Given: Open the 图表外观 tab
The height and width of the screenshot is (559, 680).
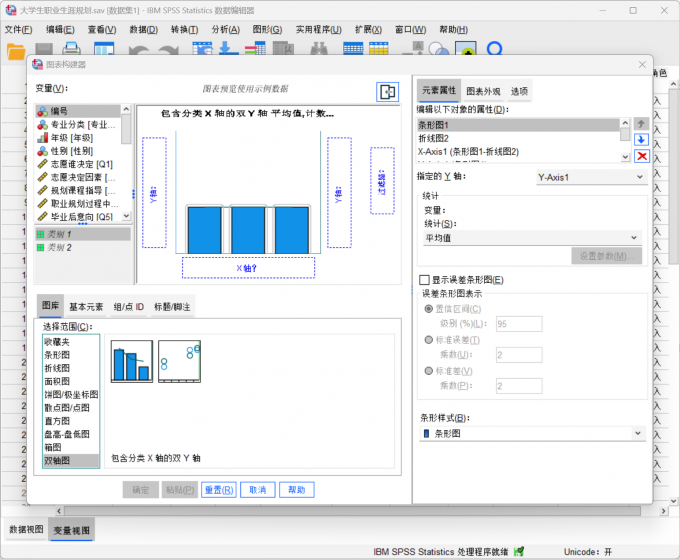Looking at the screenshot, I should click(x=482, y=91).
